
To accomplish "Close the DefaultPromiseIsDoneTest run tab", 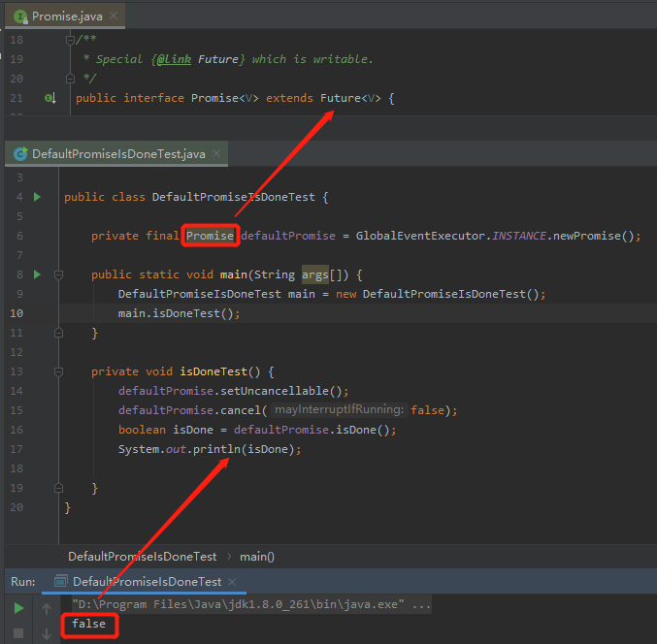I will click(x=232, y=582).
